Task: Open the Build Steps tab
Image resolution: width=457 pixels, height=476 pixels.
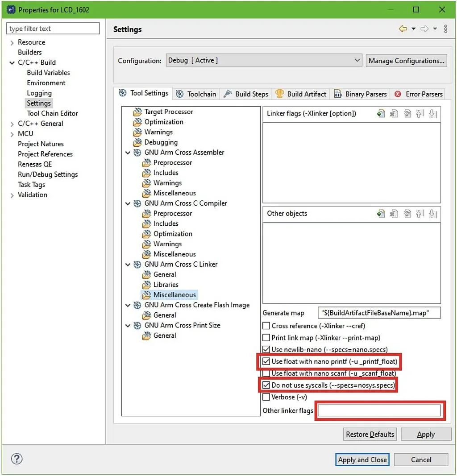Action: (x=246, y=94)
